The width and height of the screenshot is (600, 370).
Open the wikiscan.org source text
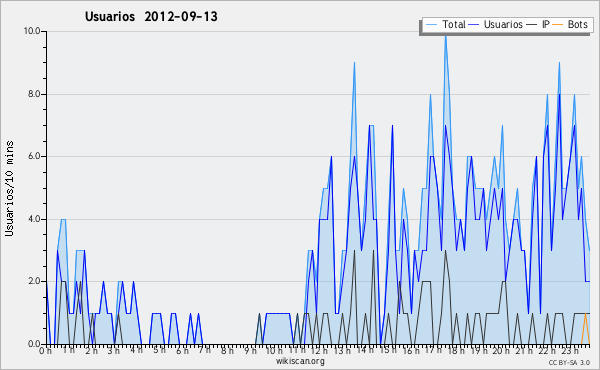(x=300, y=361)
